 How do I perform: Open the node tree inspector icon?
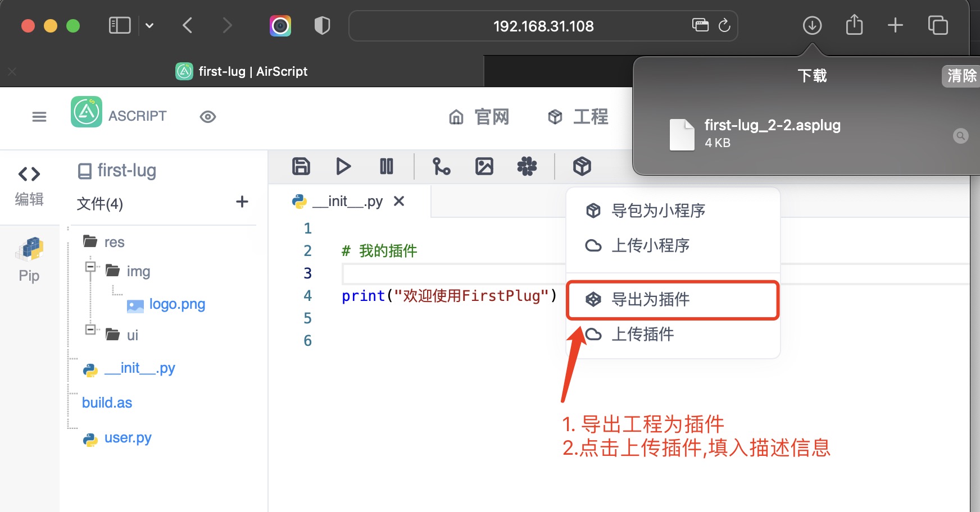coord(441,166)
